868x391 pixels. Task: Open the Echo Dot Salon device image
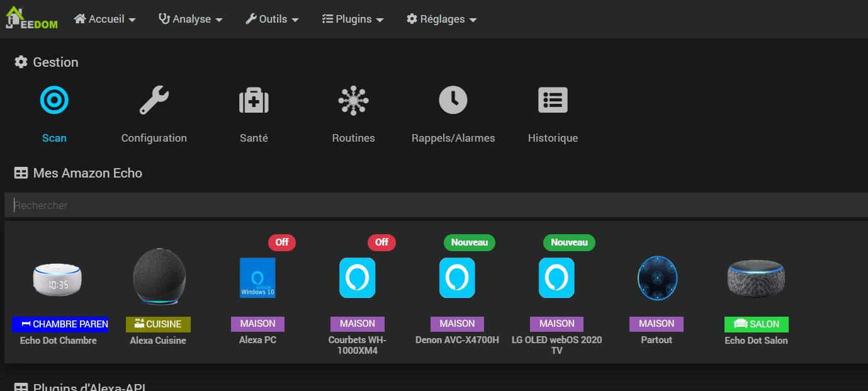(x=756, y=278)
